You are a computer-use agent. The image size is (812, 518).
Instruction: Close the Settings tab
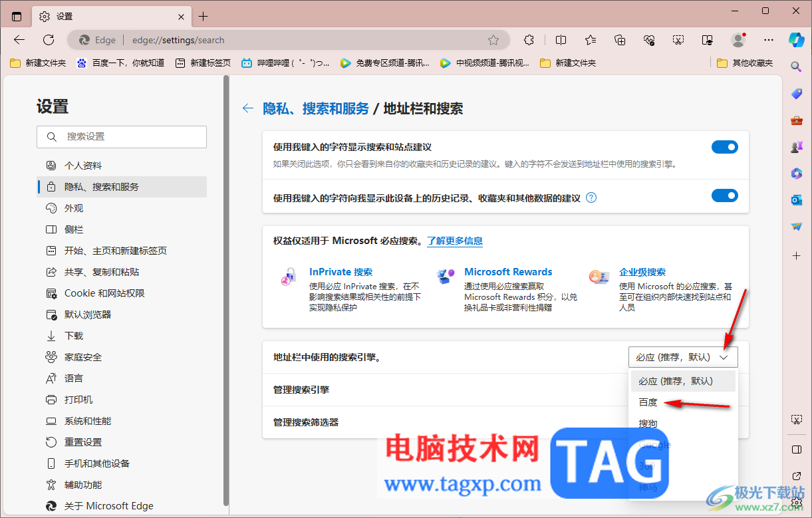point(182,16)
